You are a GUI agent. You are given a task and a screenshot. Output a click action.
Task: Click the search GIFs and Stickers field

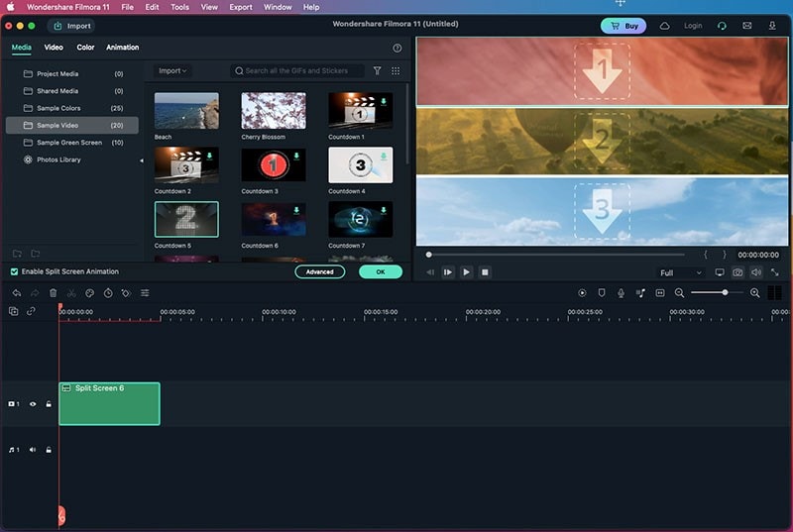pos(297,70)
